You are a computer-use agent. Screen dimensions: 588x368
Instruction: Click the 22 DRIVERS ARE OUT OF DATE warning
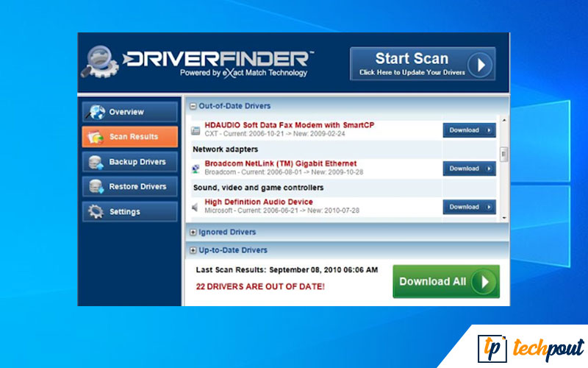pos(260,286)
